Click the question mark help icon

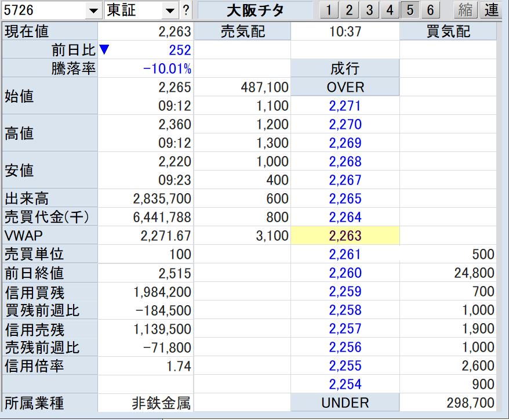186,10
